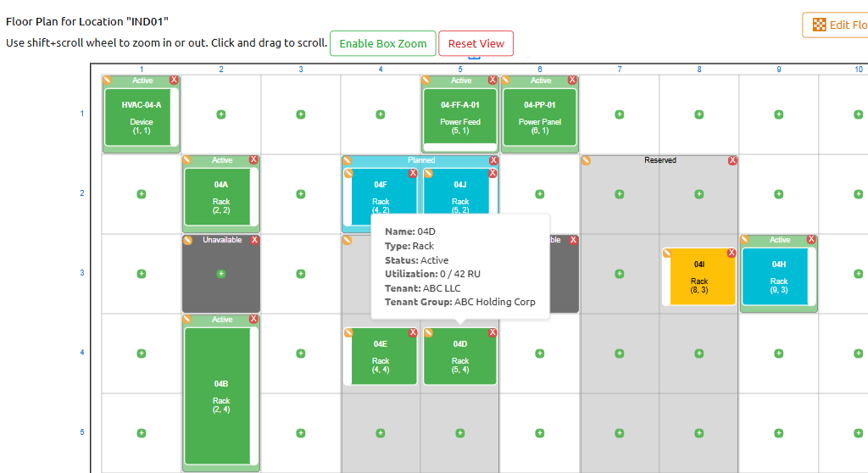Remove rack 04H using red X icon
Screen dimensions: 868x473
[811, 240]
